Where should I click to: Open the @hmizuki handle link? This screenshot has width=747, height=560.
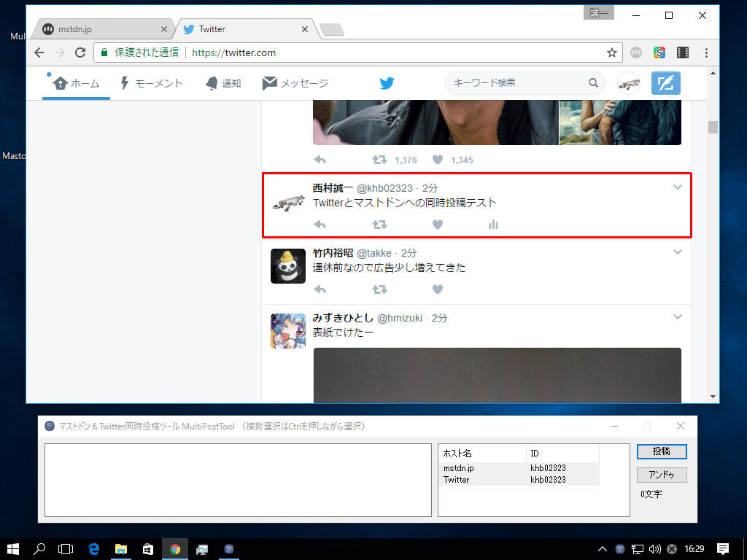point(400,318)
